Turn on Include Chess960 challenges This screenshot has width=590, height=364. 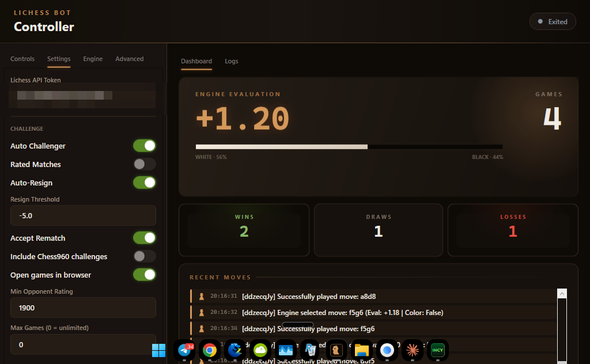145,256
